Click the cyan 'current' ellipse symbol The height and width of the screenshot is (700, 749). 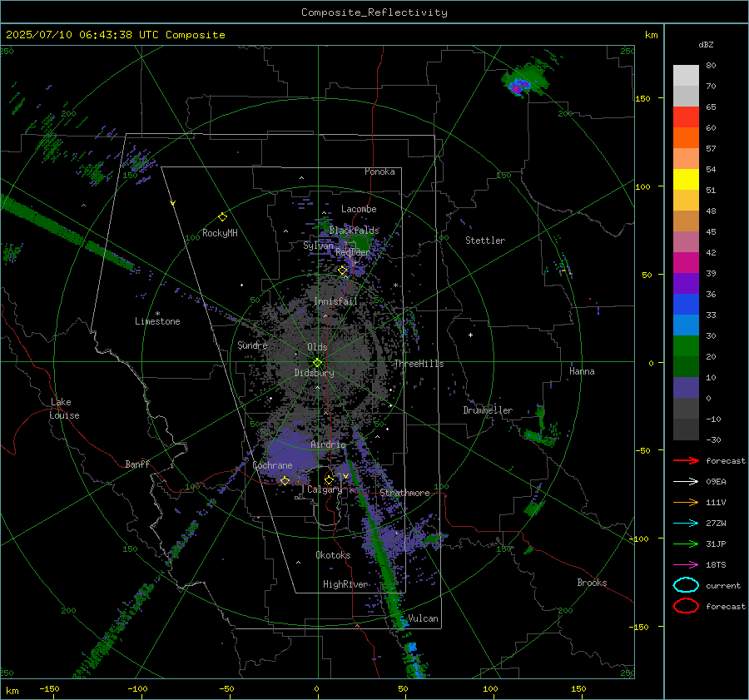click(x=686, y=585)
